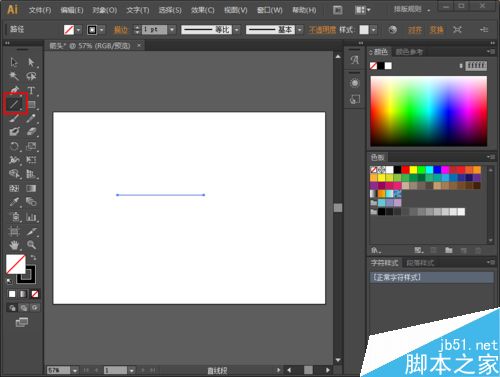This screenshot has height=377, width=500.
Task: Open fill color dropdown in control bar
Action: tap(78, 30)
